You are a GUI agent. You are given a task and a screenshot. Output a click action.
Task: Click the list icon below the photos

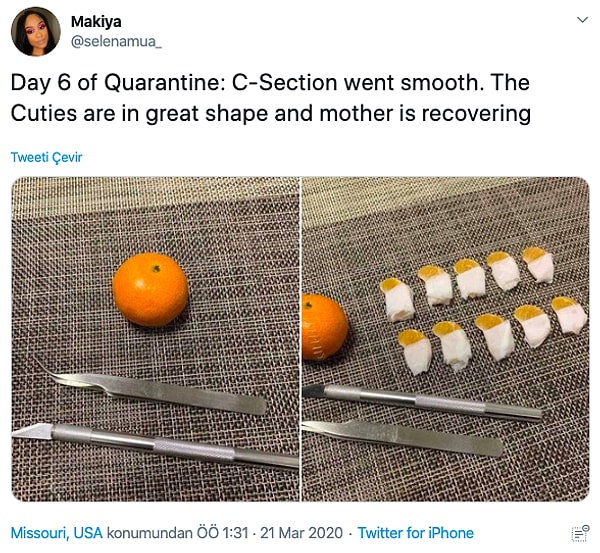click(579, 533)
